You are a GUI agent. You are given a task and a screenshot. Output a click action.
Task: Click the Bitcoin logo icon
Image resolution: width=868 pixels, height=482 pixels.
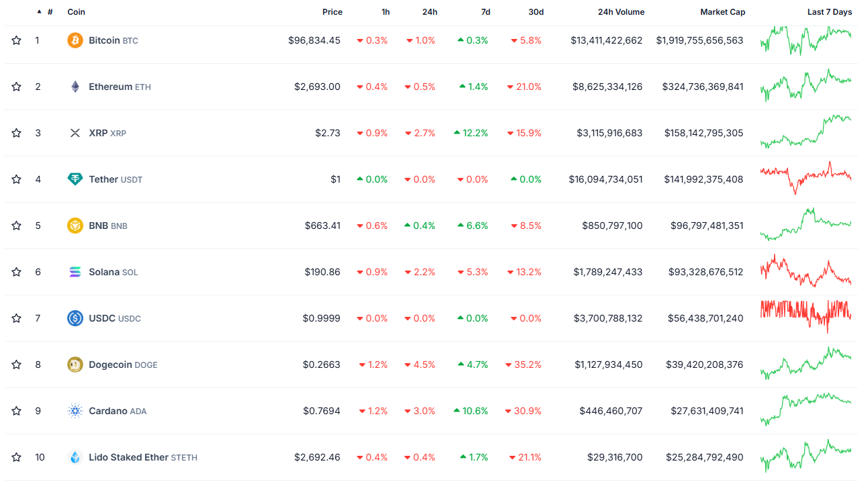tap(75, 40)
